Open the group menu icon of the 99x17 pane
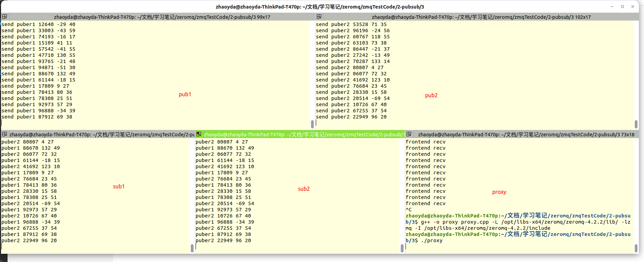Screen dimensions: 644x262 point(4,17)
